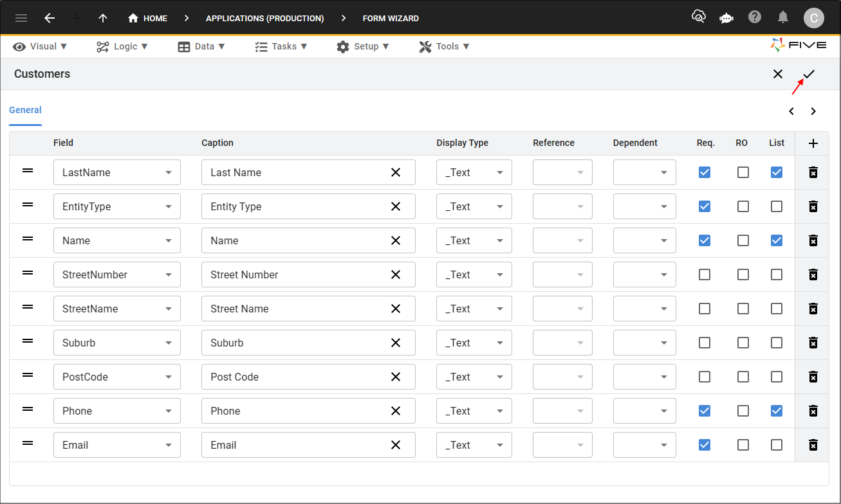
Task: Open Display Type dropdown for Name
Action: pyautogui.click(x=474, y=240)
